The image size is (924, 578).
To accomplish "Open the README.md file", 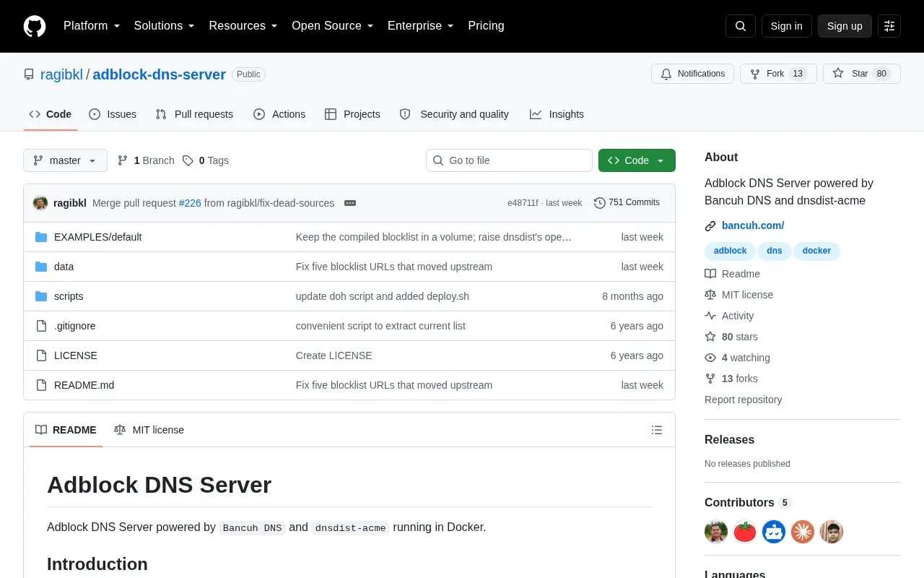I will (84, 385).
